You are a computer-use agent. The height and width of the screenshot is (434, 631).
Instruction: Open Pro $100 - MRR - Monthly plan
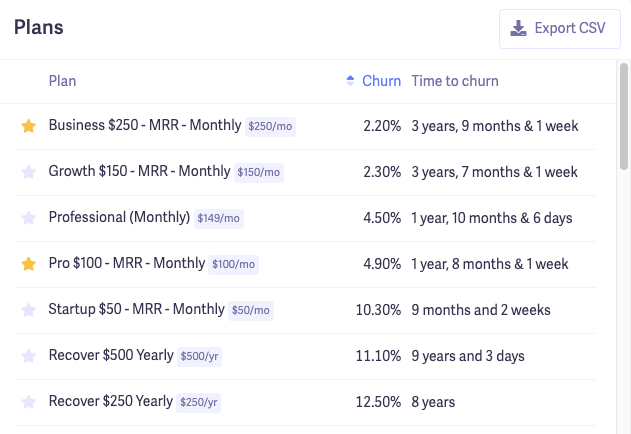tap(127, 264)
